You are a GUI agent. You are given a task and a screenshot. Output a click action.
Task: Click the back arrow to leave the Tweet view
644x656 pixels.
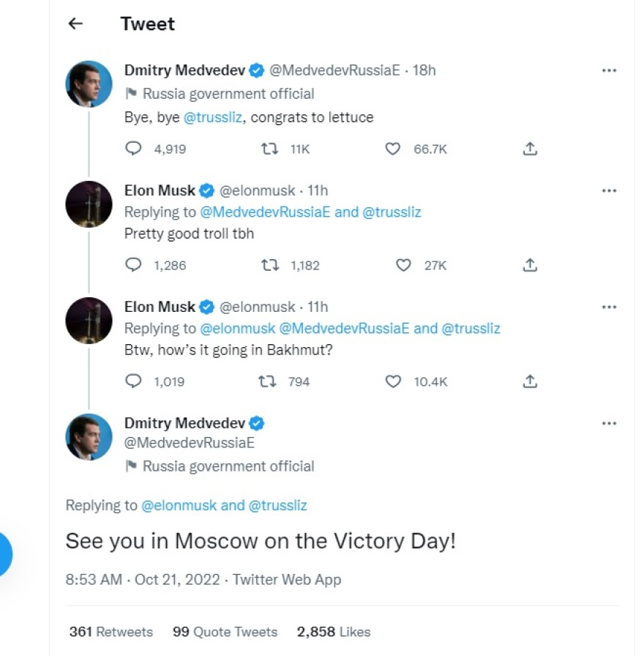pyautogui.click(x=74, y=23)
